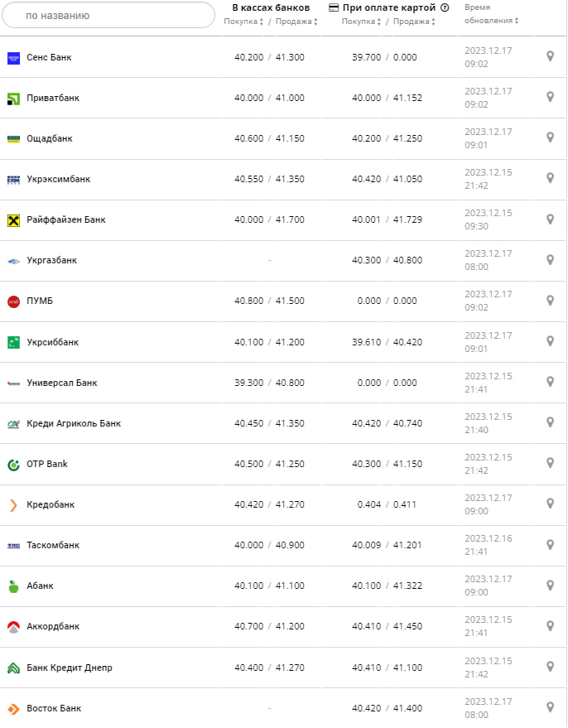Click the Укрсиббанк logo icon
This screenshot has height=728, width=568.
(x=13, y=342)
